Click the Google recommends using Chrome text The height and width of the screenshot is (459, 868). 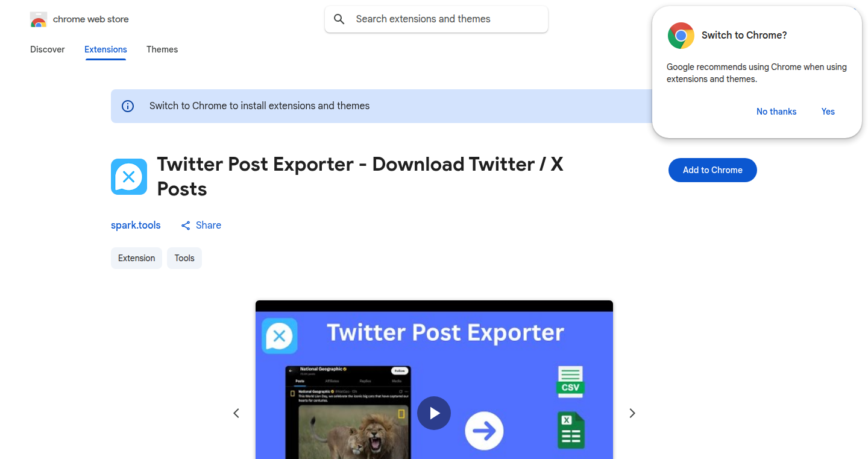pos(756,73)
